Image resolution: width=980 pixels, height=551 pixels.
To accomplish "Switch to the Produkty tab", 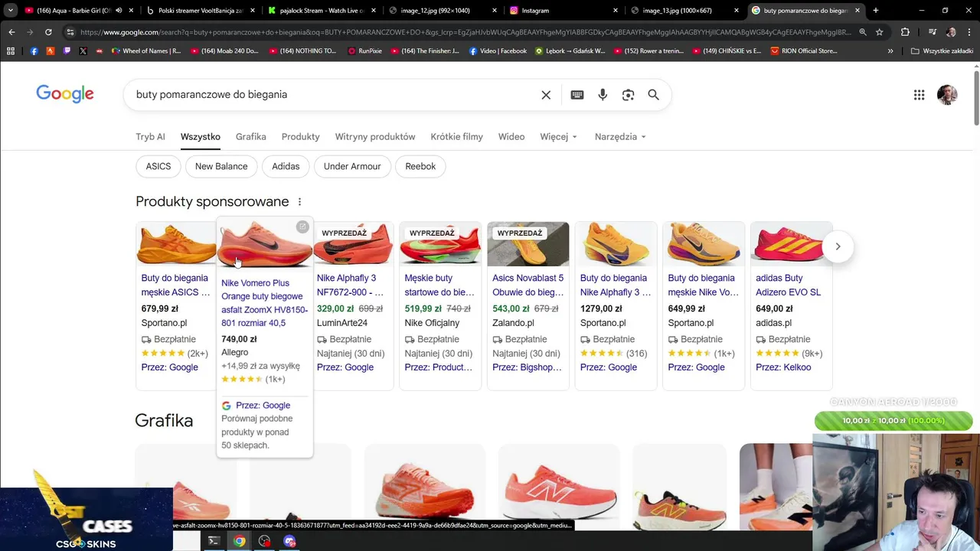I will tap(300, 137).
